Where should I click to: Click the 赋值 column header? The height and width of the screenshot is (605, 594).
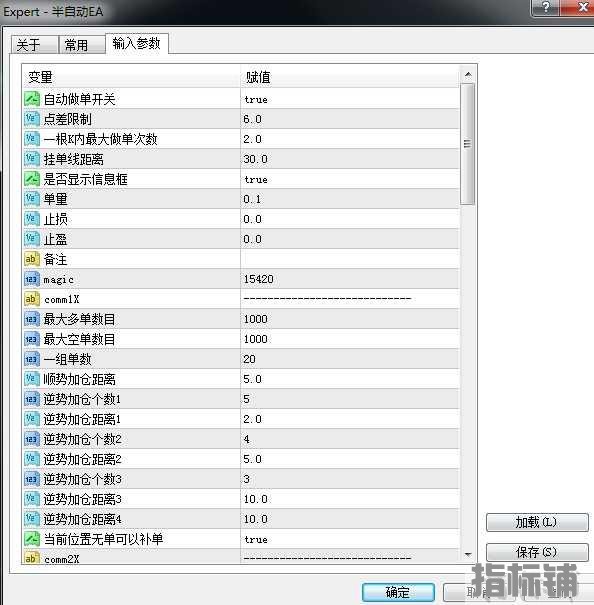pyautogui.click(x=258, y=77)
